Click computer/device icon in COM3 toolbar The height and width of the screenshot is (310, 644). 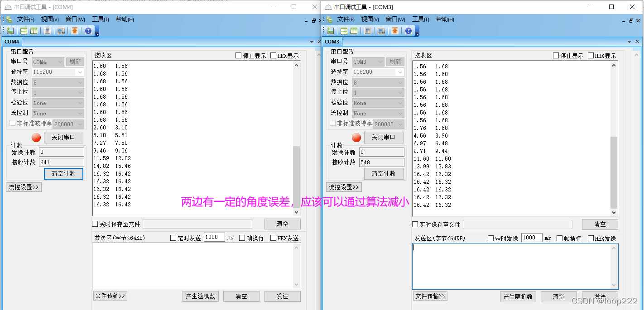[x=381, y=31]
